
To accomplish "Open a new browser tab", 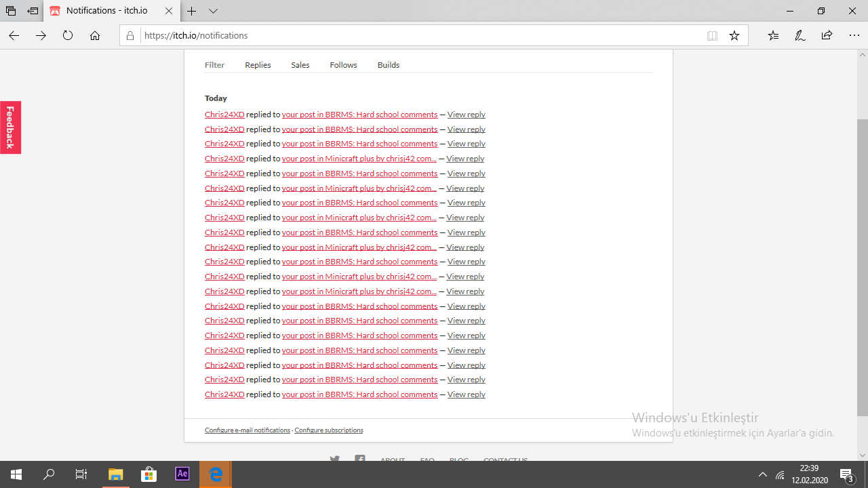I will 192,11.
